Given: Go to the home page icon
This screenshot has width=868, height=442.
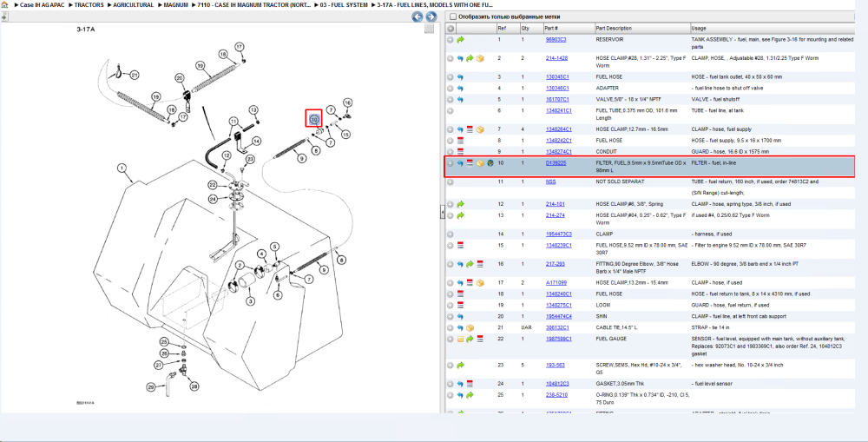Looking at the screenshot, I should coord(4,5).
